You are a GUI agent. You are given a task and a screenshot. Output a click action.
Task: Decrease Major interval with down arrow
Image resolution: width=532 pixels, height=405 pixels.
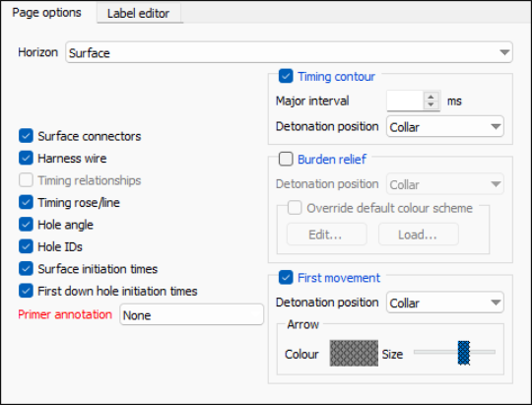(431, 104)
